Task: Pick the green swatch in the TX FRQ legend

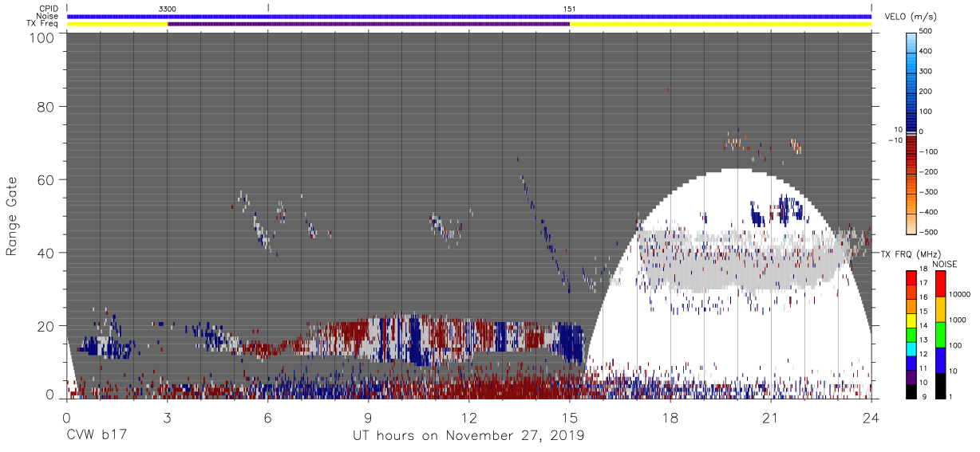Action: tap(911, 333)
